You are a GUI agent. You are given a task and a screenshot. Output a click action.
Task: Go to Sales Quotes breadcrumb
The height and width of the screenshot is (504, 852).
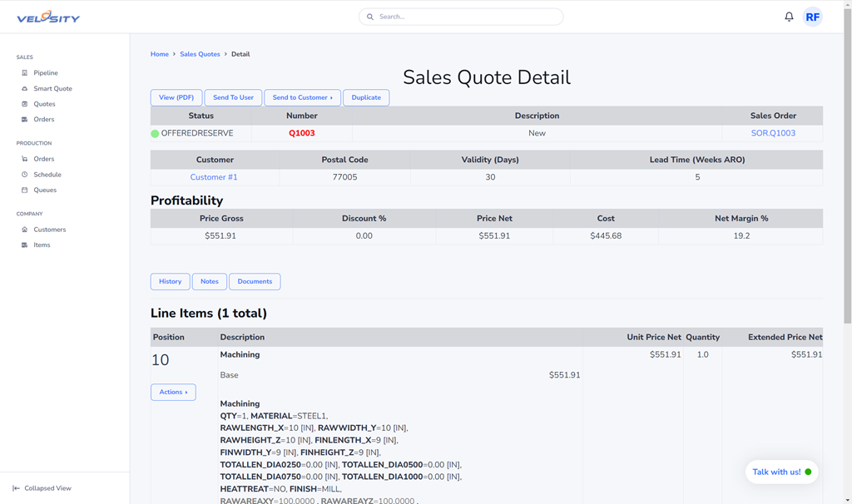[x=200, y=54]
